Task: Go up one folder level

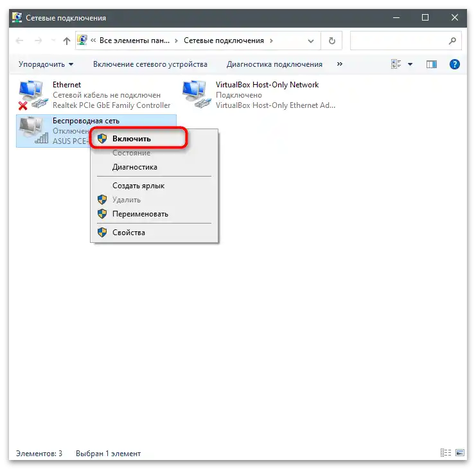Action: coord(66,40)
